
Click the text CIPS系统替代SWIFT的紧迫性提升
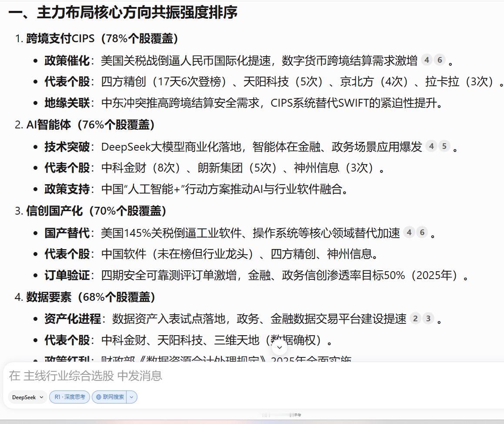point(353,103)
